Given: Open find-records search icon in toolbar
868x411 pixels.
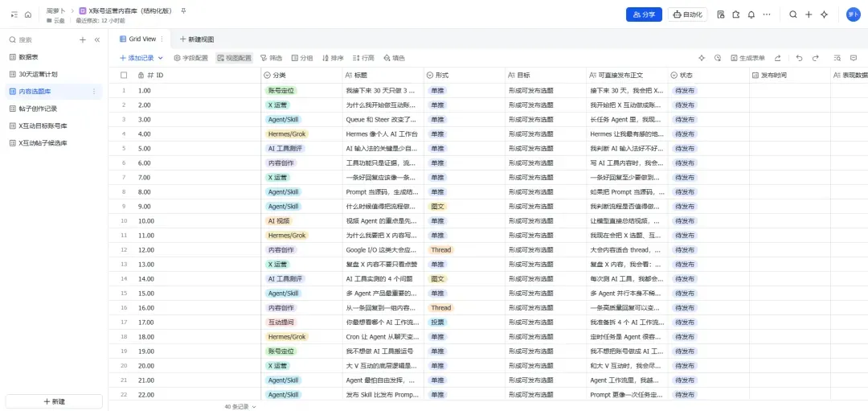Looking at the screenshot, I should [x=837, y=58].
